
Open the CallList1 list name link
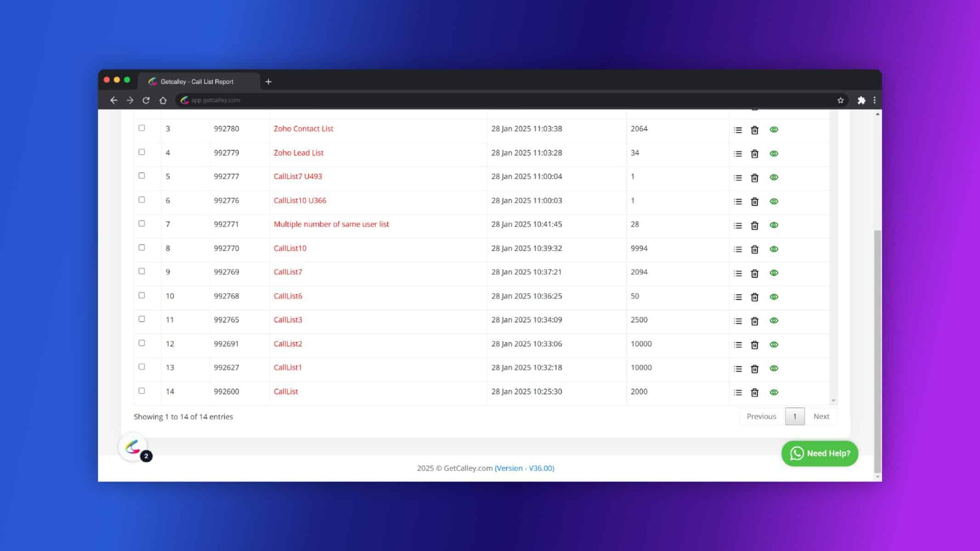coord(288,367)
